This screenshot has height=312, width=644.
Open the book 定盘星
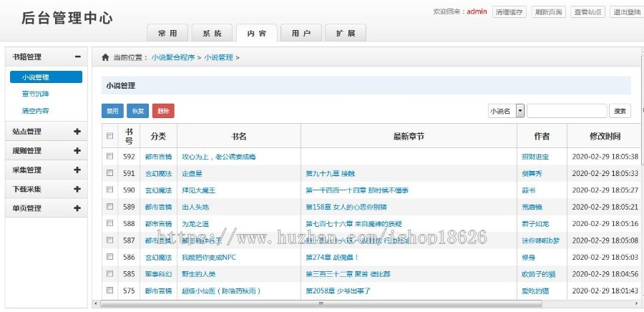tap(192, 174)
